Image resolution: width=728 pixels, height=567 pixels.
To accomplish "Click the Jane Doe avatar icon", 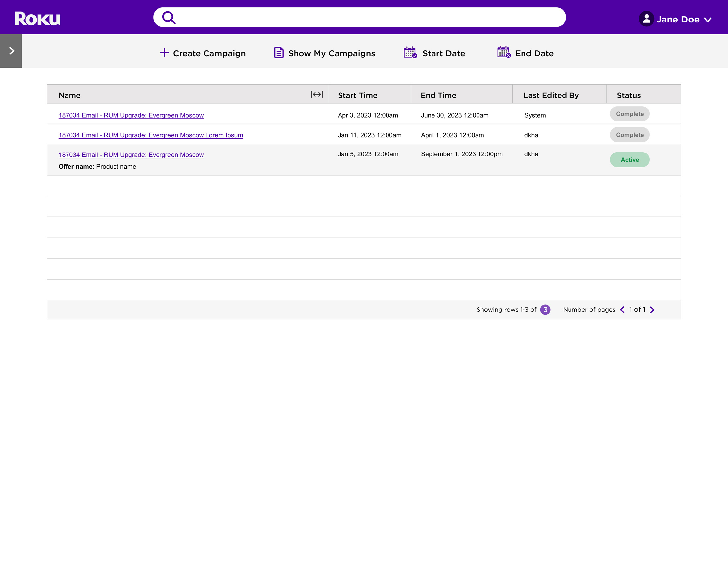I will [646, 19].
